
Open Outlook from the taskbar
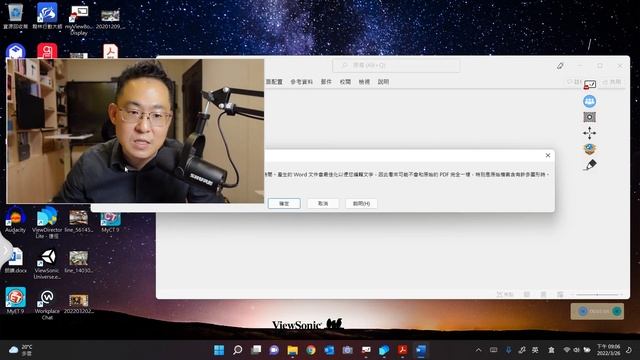tap(329, 350)
